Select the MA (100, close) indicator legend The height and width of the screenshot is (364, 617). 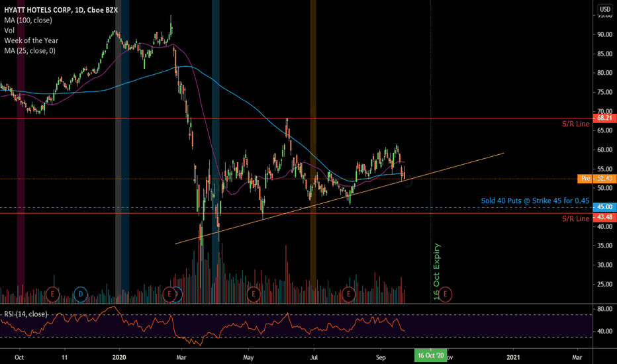[28, 20]
